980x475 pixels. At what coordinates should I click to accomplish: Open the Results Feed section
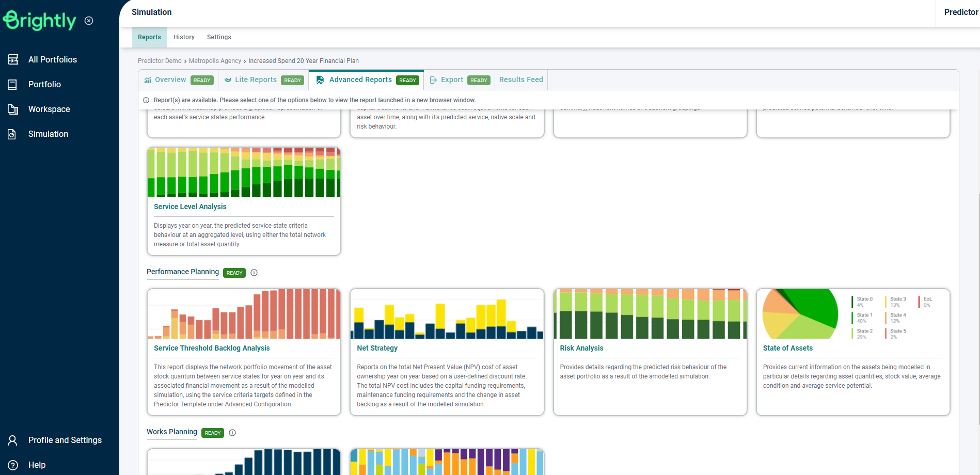tap(520, 80)
